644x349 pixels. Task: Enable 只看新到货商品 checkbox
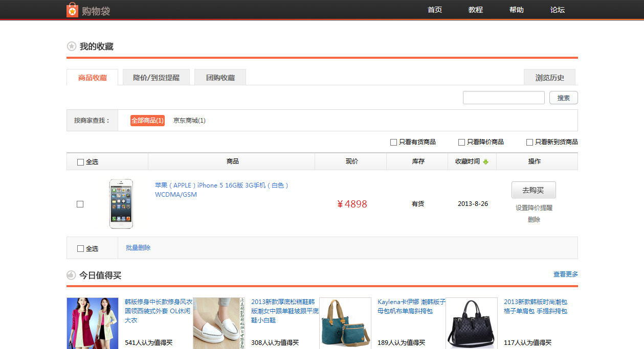[x=529, y=142]
